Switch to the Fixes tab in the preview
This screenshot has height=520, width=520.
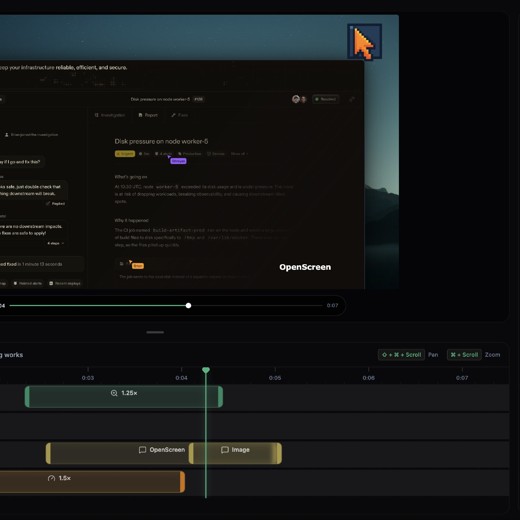pos(179,115)
